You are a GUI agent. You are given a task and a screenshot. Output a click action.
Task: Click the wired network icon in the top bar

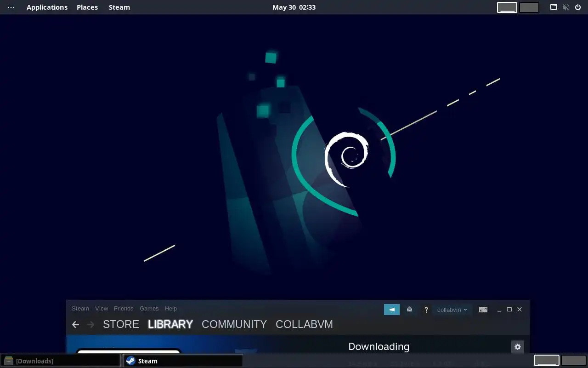pyautogui.click(x=554, y=7)
